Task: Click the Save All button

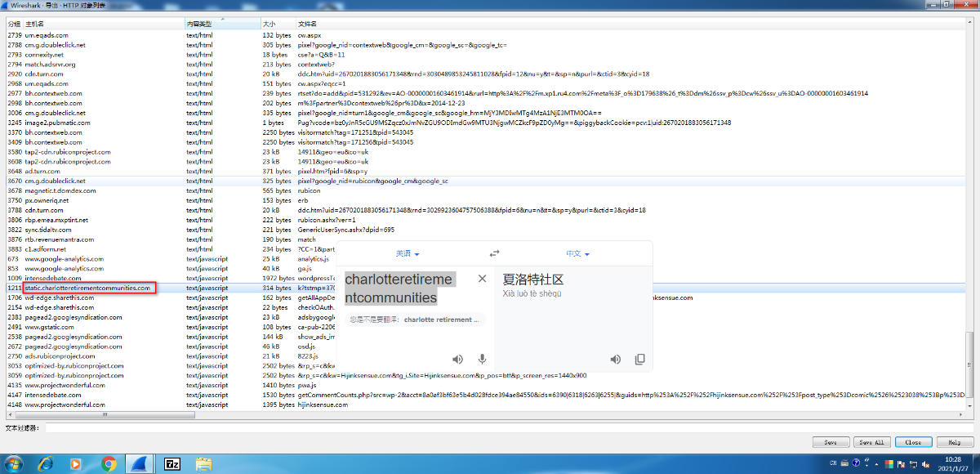Action: [x=872, y=442]
